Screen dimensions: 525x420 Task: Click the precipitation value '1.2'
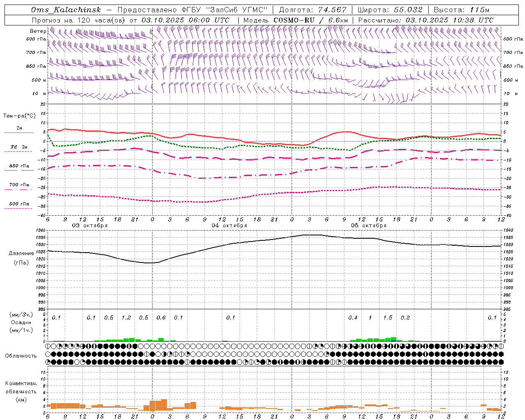pos(126,318)
